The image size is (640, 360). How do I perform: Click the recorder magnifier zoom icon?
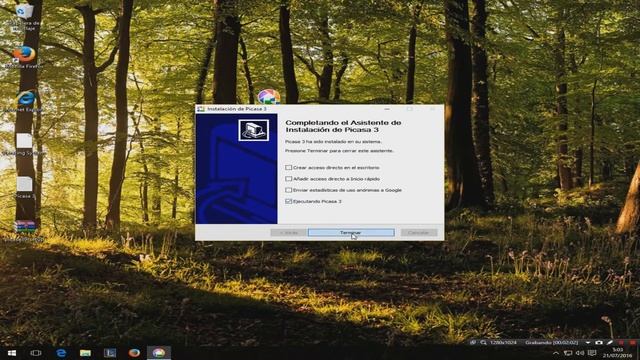click(x=483, y=343)
